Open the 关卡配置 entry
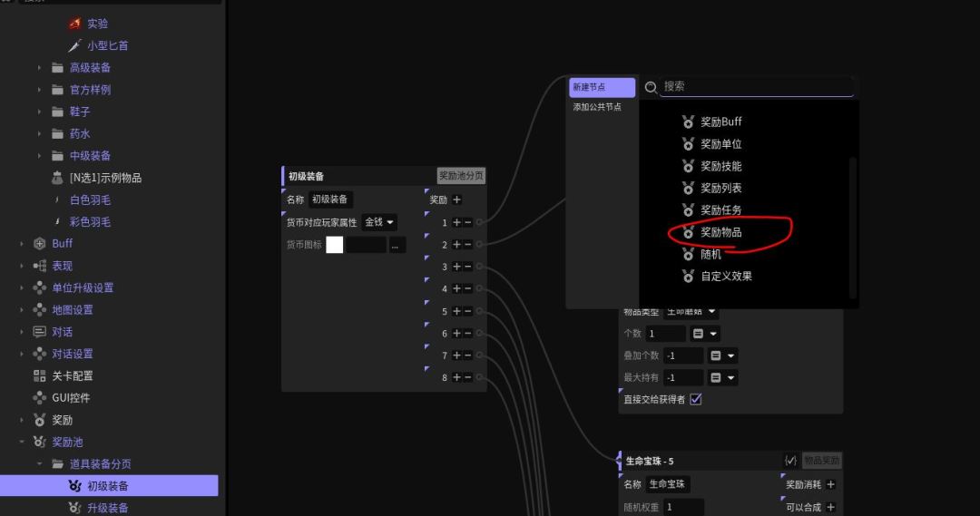 coord(72,376)
